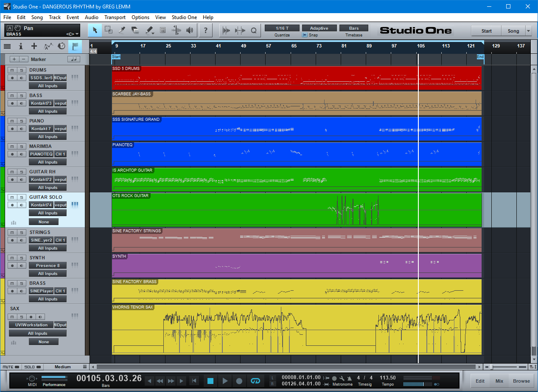Screen dimensions: 538x392
Task: Mute the DRUMS track
Action: 13,70
